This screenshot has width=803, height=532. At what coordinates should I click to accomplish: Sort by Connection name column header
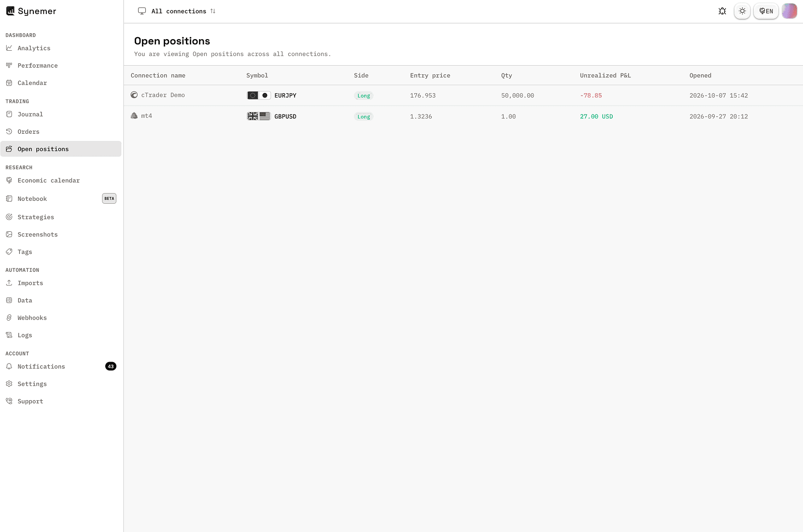point(158,76)
